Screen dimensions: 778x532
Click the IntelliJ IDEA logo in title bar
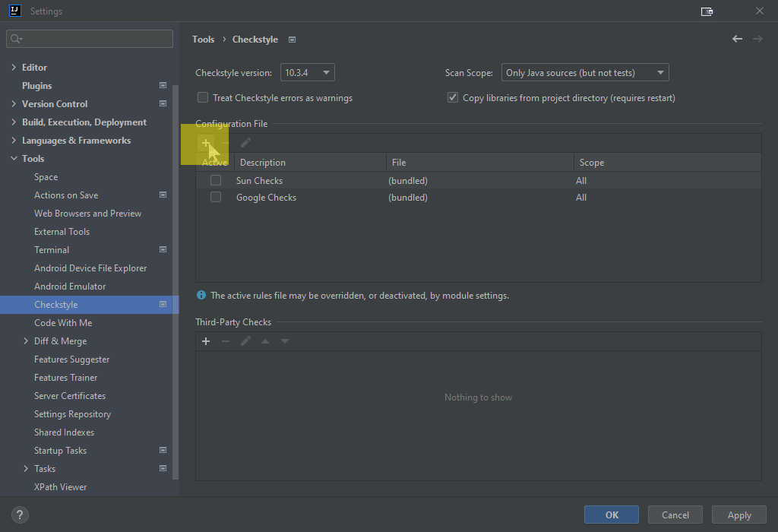coord(15,11)
